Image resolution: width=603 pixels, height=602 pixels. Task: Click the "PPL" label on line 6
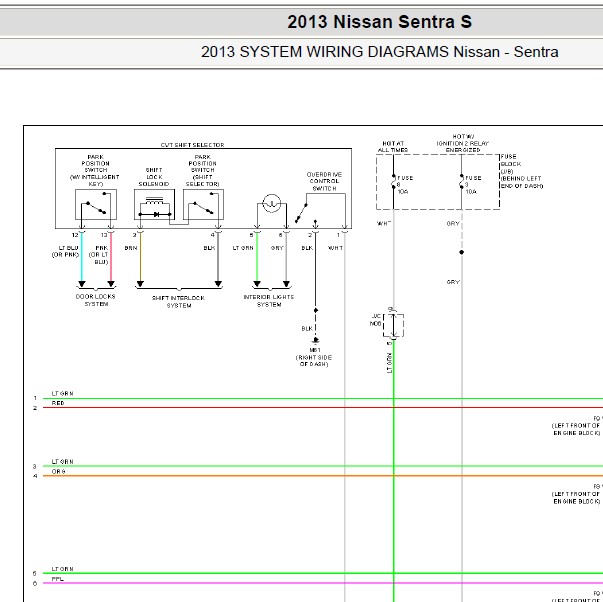pos(57,579)
